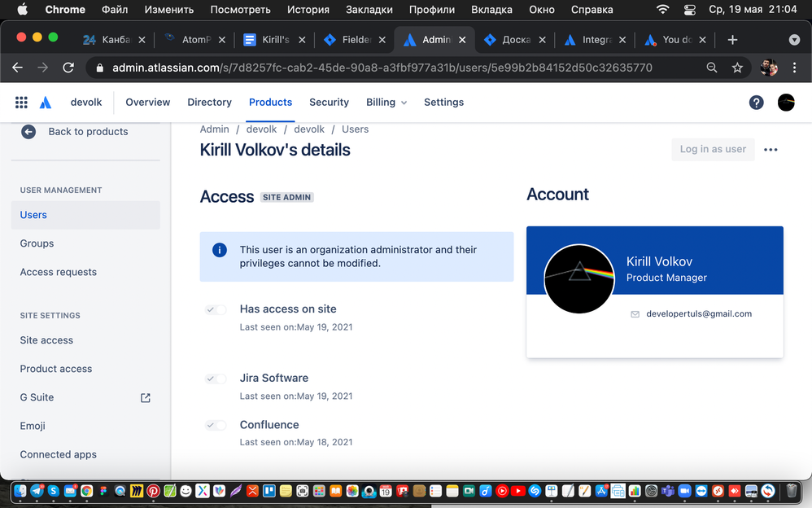Open the Products tab
Image resolution: width=812 pixels, height=508 pixels.
point(270,102)
